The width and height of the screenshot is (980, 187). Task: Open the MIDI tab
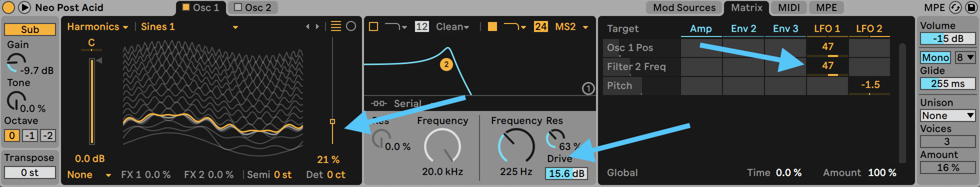pyautogui.click(x=789, y=7)
